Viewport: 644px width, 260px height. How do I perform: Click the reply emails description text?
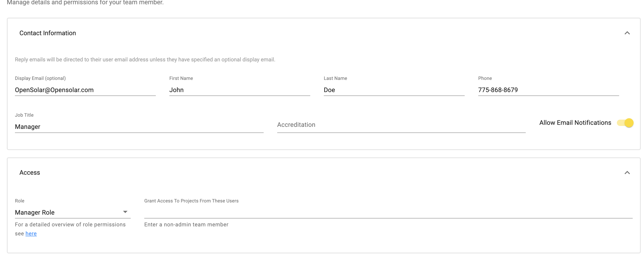(145, 60)
